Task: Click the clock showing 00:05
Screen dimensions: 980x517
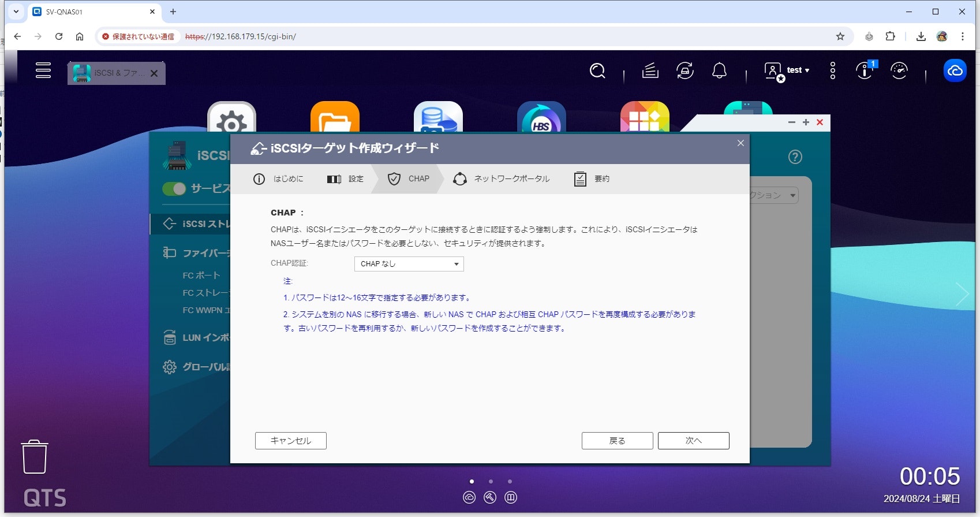Action: click(930, 477)
